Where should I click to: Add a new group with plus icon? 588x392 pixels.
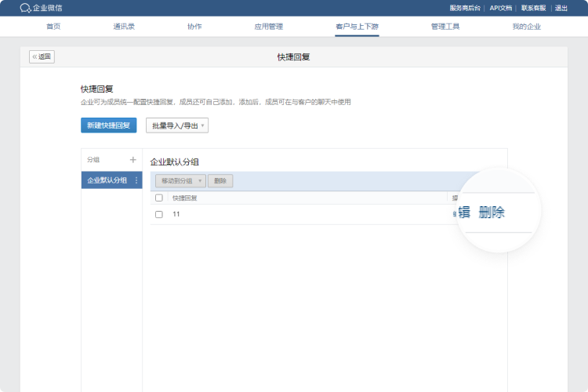[132, 160]
